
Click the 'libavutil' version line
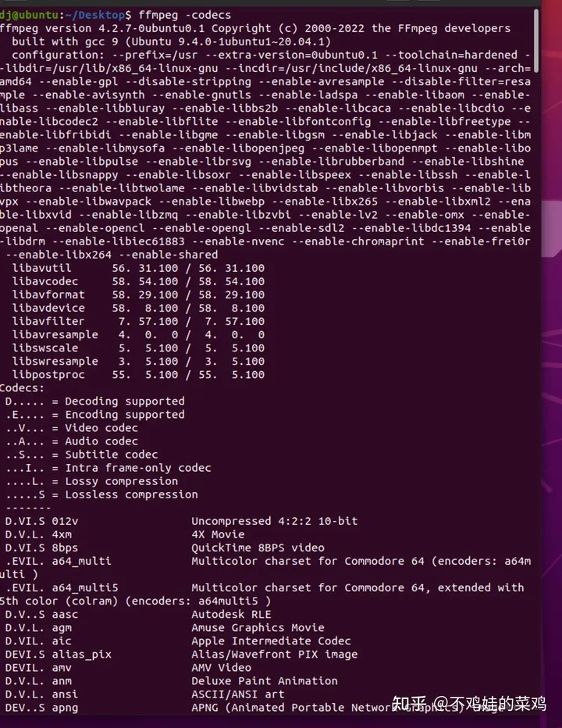click(x=138, y=268)
